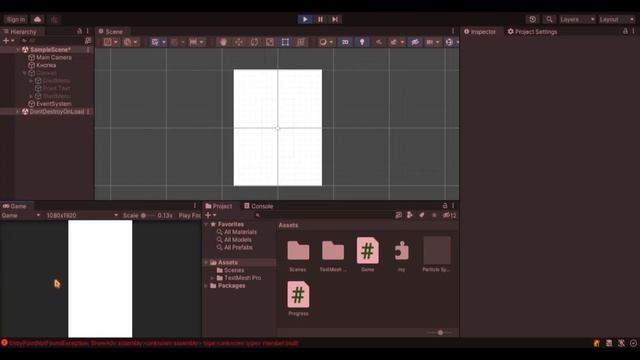Screen dimensions: 640x360
Task: Toggle 2D view mode in Scene
Action: click(x=345, y=42)
